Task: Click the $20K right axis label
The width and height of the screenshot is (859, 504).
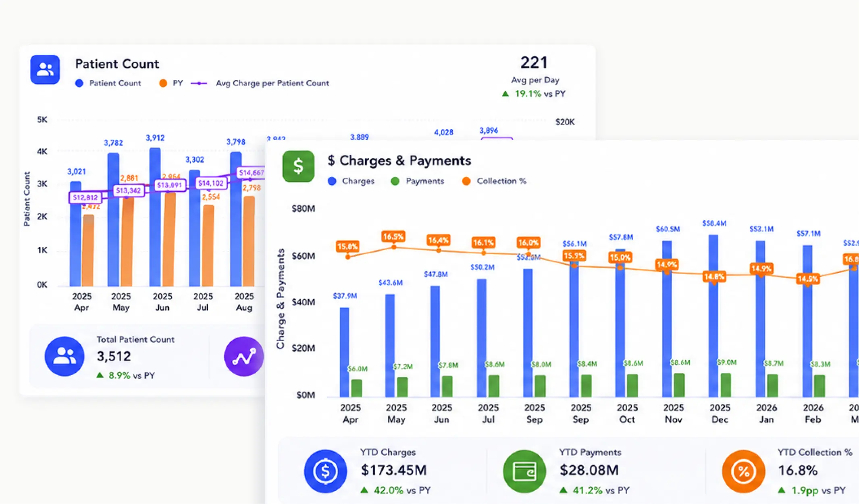Action: 565,122
